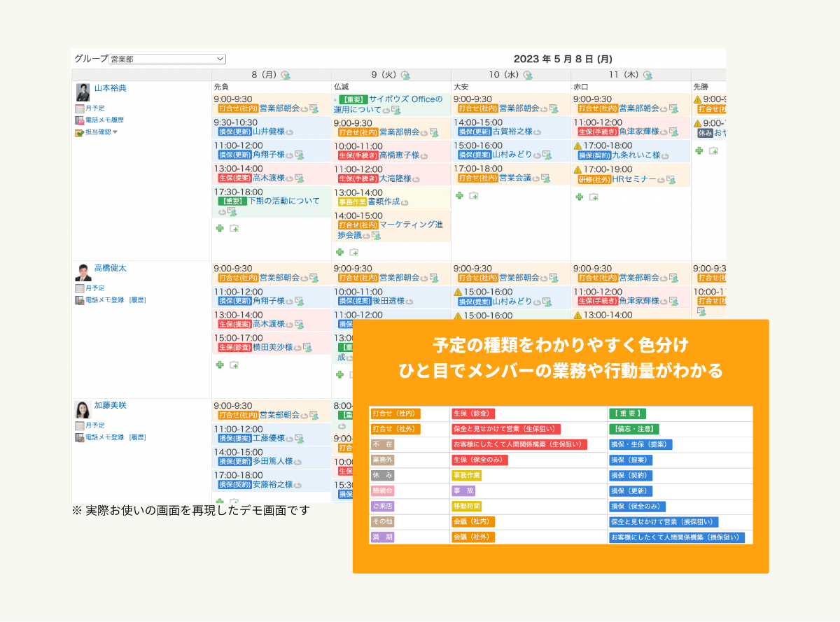
Task: Click green plus under 高橋健太's May 8 schedule
Action: click(x=220, y=365)
